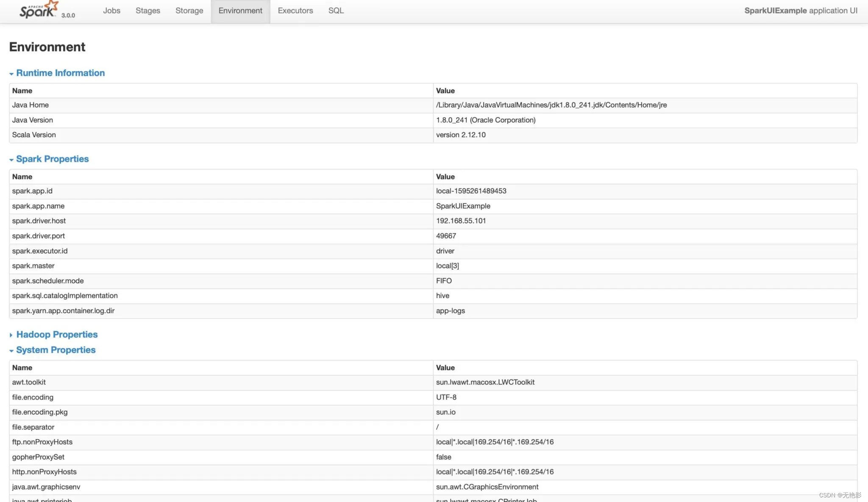Click the Spark Properties heading link
The width and height of the screenshot is (868, 502).
tap(52, 159)
